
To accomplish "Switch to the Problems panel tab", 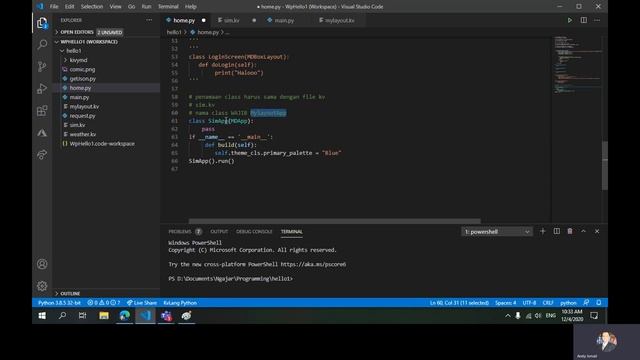I will point(180,231).
